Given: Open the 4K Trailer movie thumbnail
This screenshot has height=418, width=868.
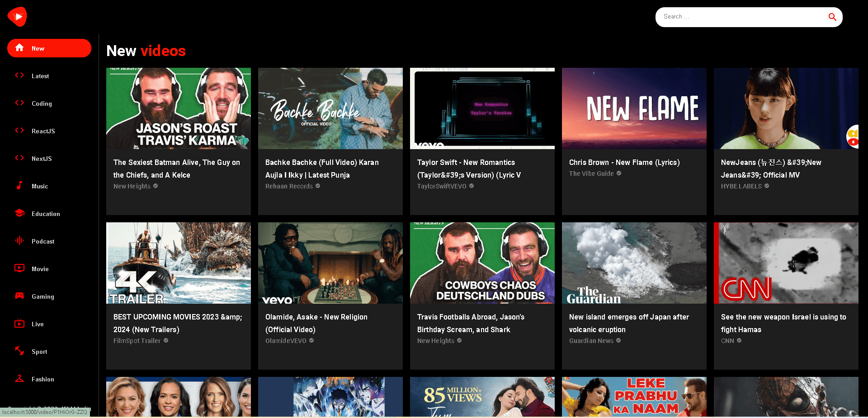Looking at the screenshot, I should (x=179, y=263).
